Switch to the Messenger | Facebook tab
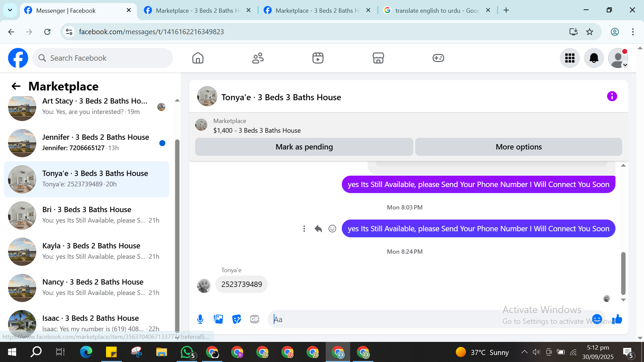The height and width of the screenshot is (362, 644). click(78, 10)
